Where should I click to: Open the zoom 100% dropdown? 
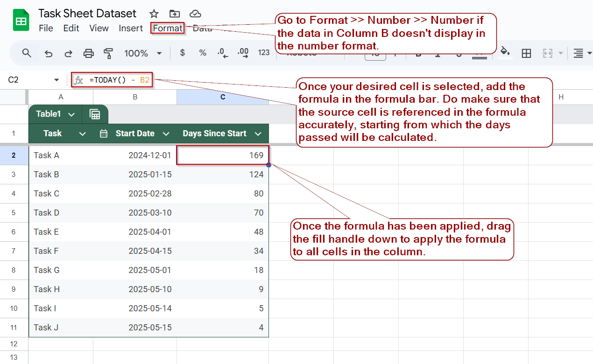tap(143, 53)
